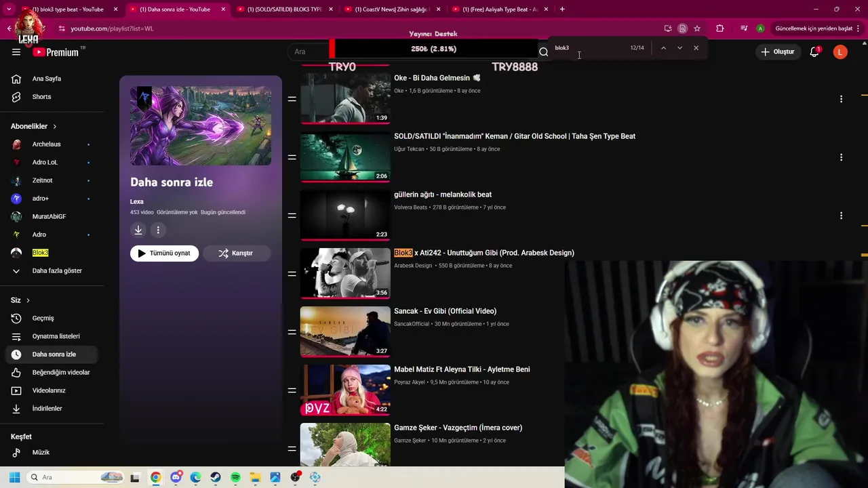This screenshot has width=868, height=488.
Task: Open Chrome extensions puzzle icon
Action: tap(719, 28)
